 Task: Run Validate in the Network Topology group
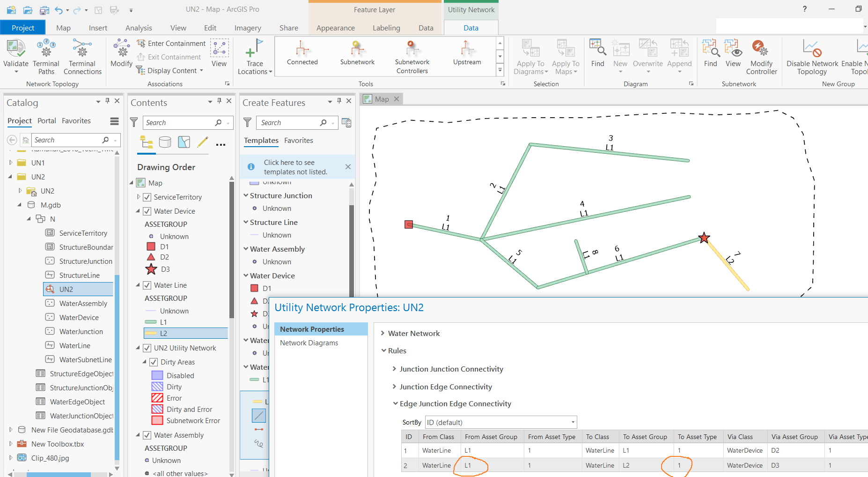[15, 56]
